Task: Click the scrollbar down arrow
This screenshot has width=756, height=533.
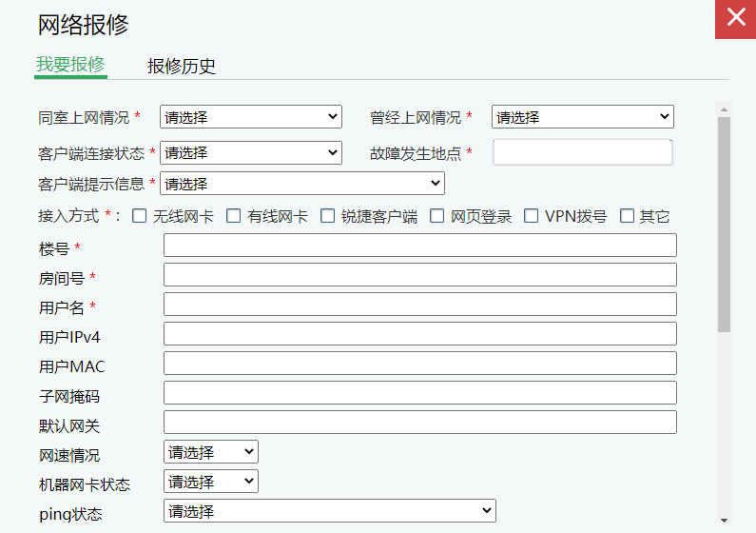Action: 724,520
